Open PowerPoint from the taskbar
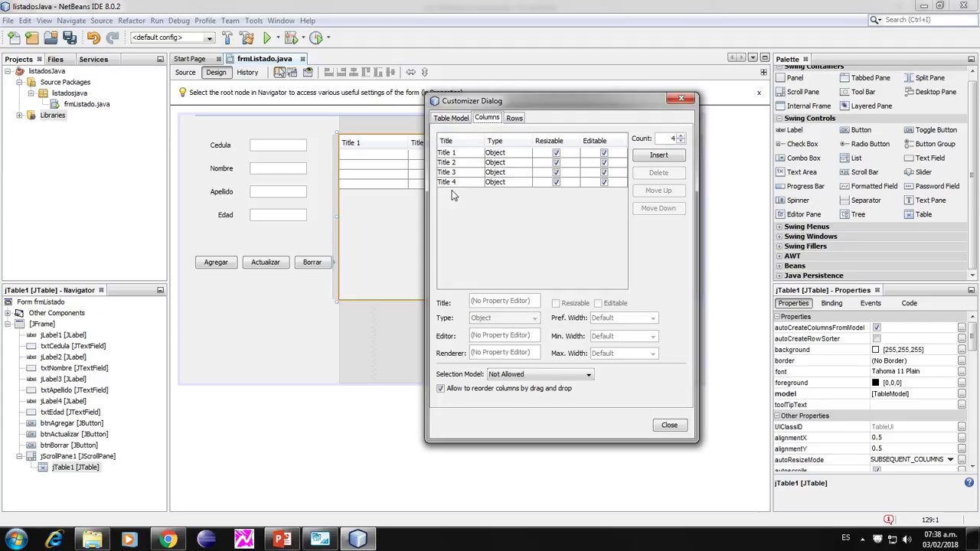980x551 pixels. [283, 539]
